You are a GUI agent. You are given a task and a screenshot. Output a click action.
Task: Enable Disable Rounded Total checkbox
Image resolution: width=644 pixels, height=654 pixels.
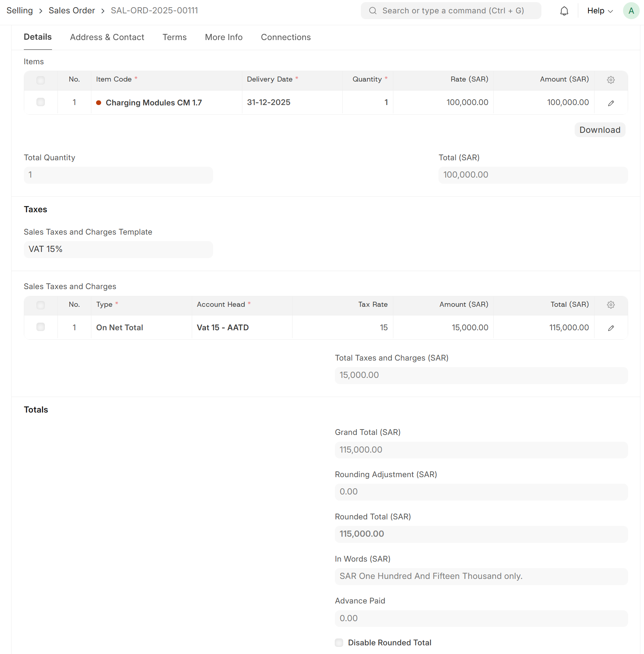pyautogui.click(x=339, y=642)
